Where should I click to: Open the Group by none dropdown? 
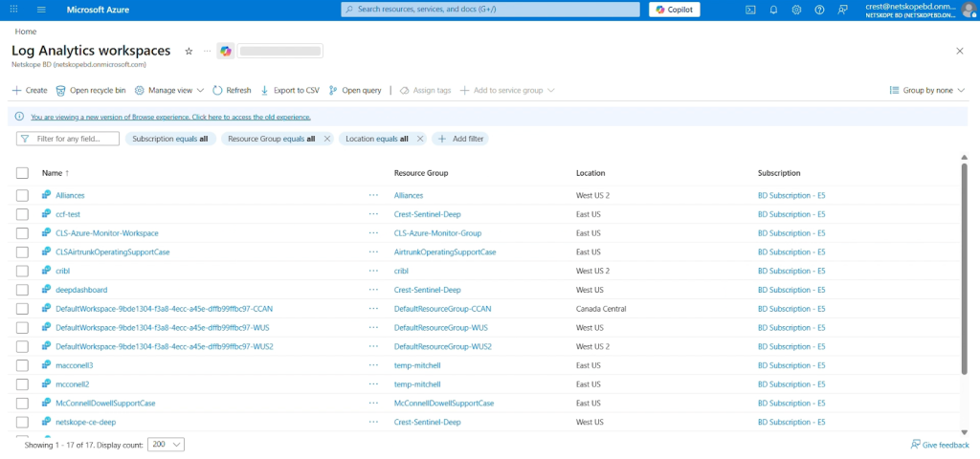[926, 91]
